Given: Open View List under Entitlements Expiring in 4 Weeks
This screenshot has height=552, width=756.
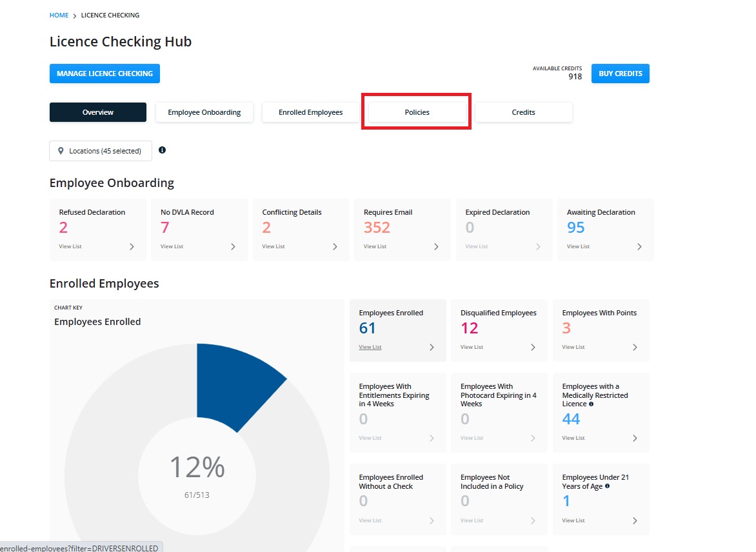Looking at the screenshot, I should click(x=370, y=439).
